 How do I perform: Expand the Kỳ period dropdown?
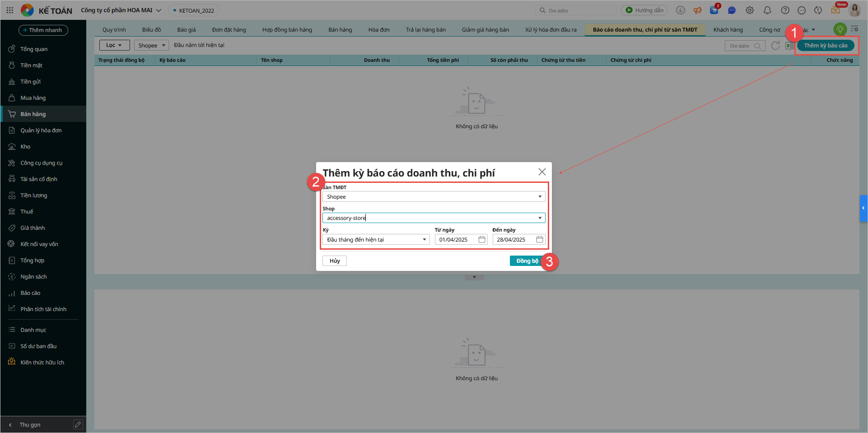click(424, 239)
